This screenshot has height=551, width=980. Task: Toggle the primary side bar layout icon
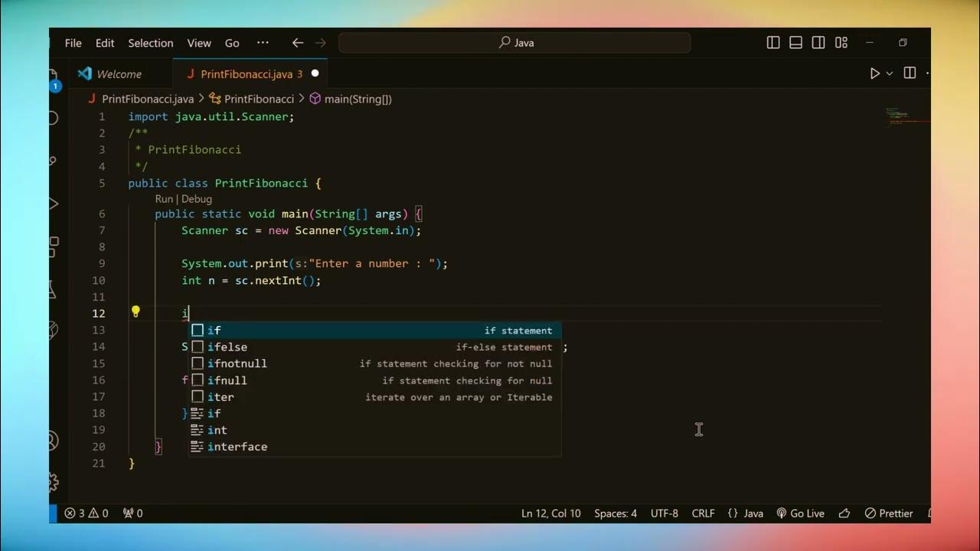pyautogui.click(x=773, y=43)
